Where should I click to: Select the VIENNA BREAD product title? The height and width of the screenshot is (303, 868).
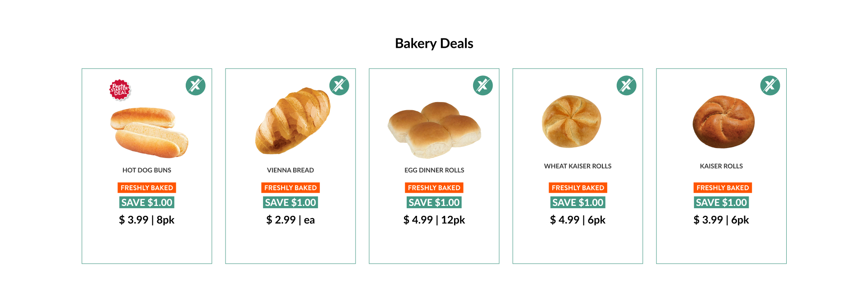pyautogui.click(x=291, y=170)
